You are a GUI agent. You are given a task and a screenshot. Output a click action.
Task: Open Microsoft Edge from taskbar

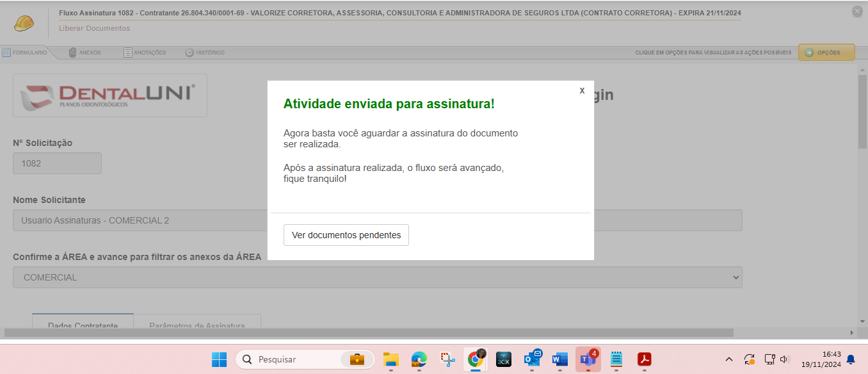coord(419,359)
